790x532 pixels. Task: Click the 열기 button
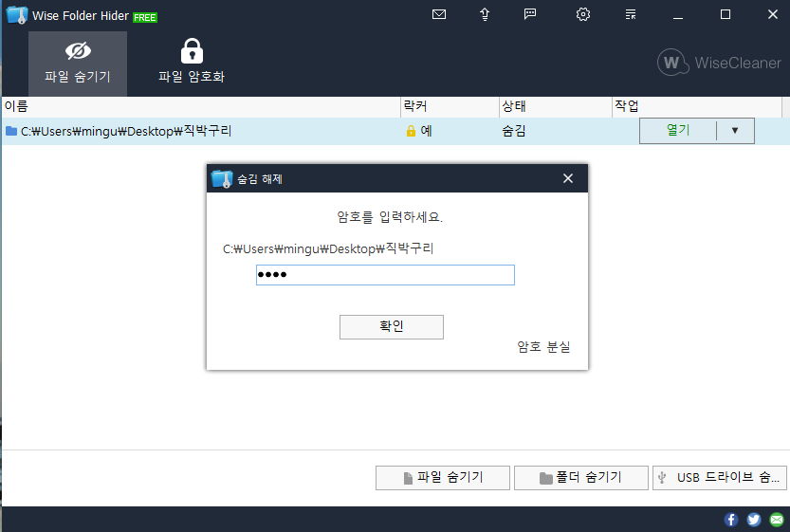(x=678, y=131)
